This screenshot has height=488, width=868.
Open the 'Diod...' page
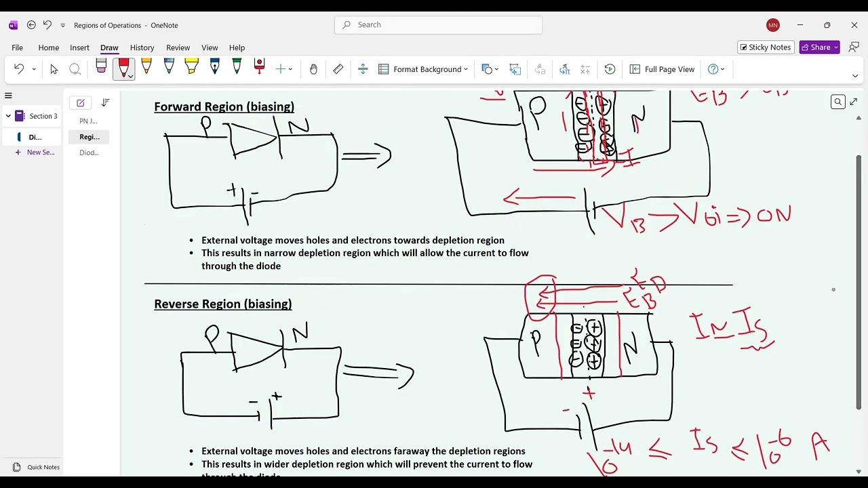[x=89, y=152]
